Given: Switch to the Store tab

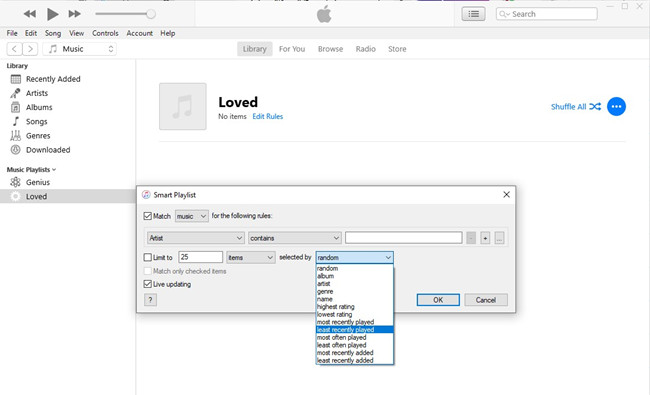Looking at the screenshot, I should tap(397, 49).
